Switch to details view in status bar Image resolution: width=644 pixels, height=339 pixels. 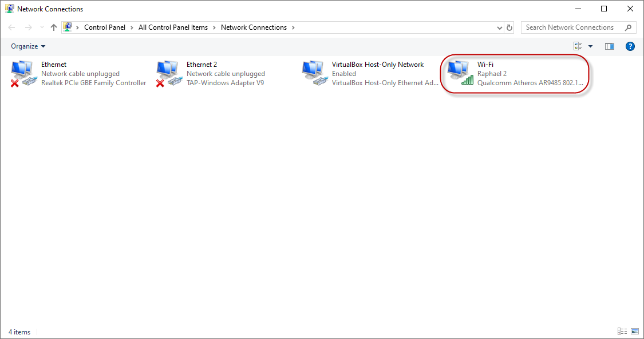click(622, 332)
